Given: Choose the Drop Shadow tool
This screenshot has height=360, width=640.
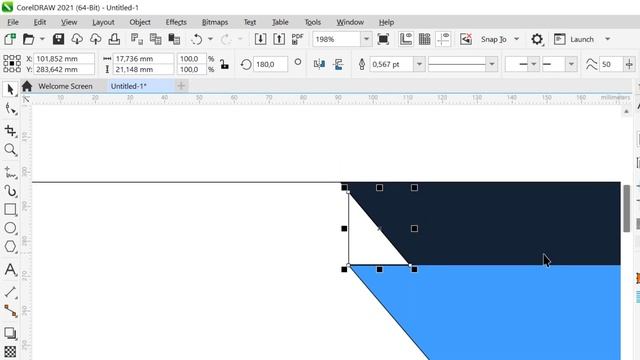Looking at the screenshot, I should click(10, 333).
